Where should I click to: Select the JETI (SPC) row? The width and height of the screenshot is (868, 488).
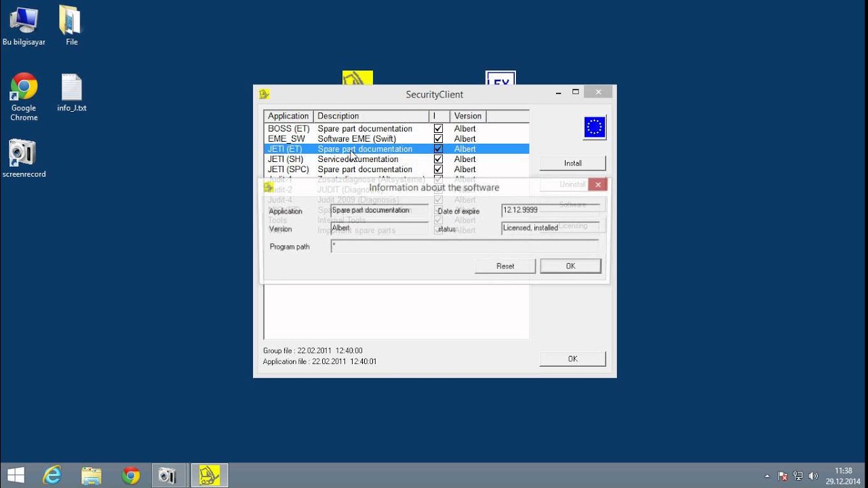point(396,169)
